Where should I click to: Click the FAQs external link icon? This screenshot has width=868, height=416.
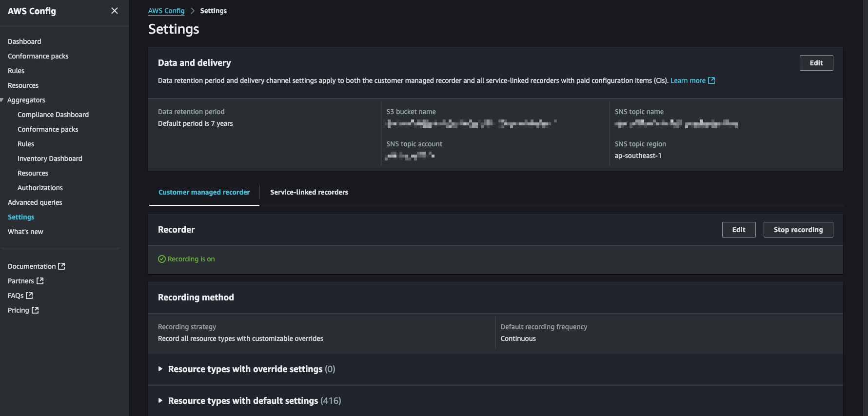tap(29, 296)
